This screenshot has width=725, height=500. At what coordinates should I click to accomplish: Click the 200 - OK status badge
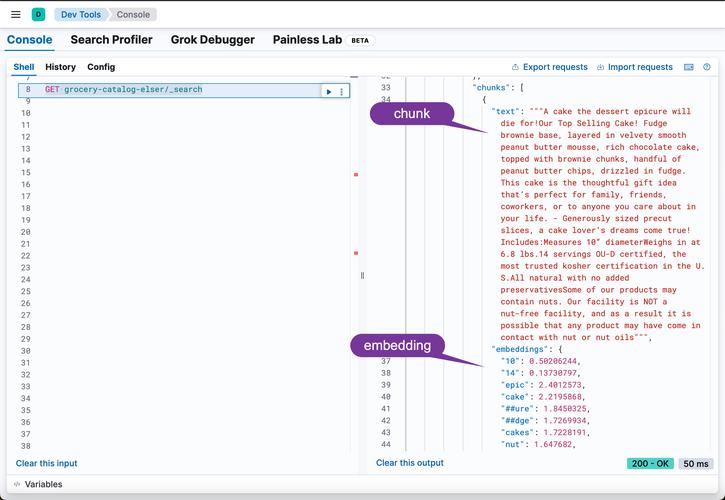650,464
